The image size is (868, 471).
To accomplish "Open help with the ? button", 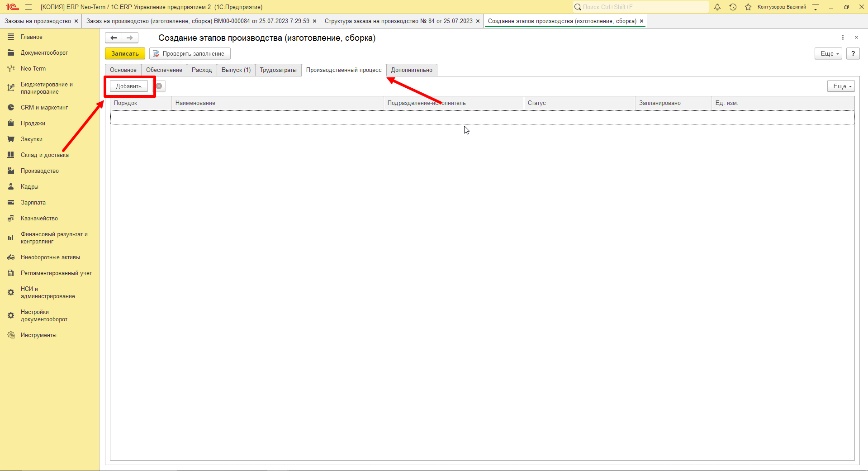I will (853, 53).
